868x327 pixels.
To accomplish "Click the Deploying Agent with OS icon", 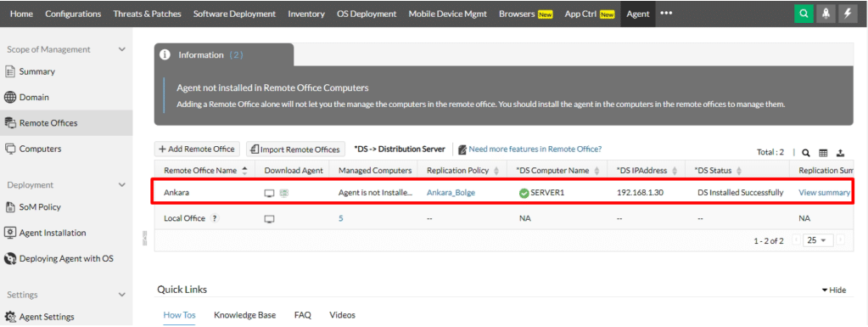I will click(10, 259).
